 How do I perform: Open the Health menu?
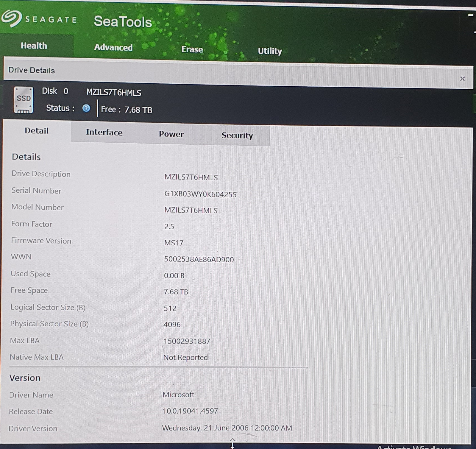(x=34, y=46)
